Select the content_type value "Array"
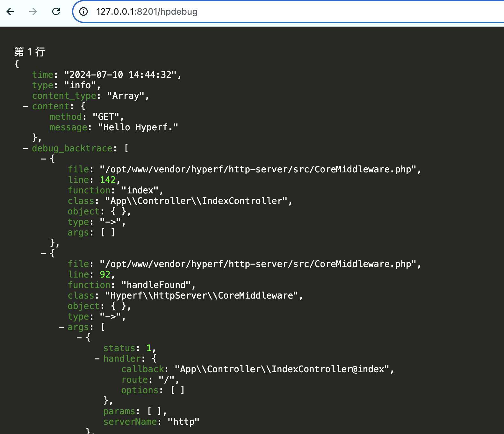The height and width of the screenshot is (434, 504). coord(126,96)
